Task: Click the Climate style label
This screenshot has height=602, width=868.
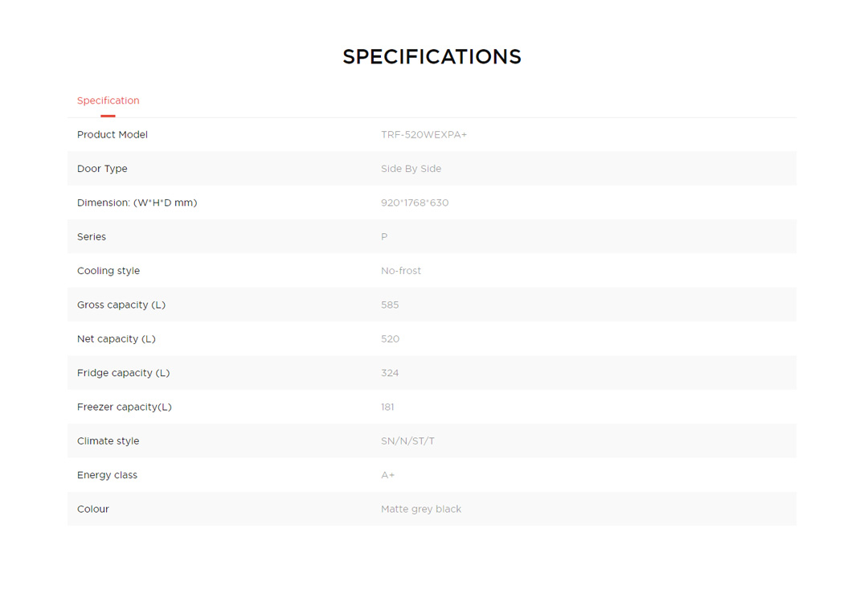Action: (108, 441)
